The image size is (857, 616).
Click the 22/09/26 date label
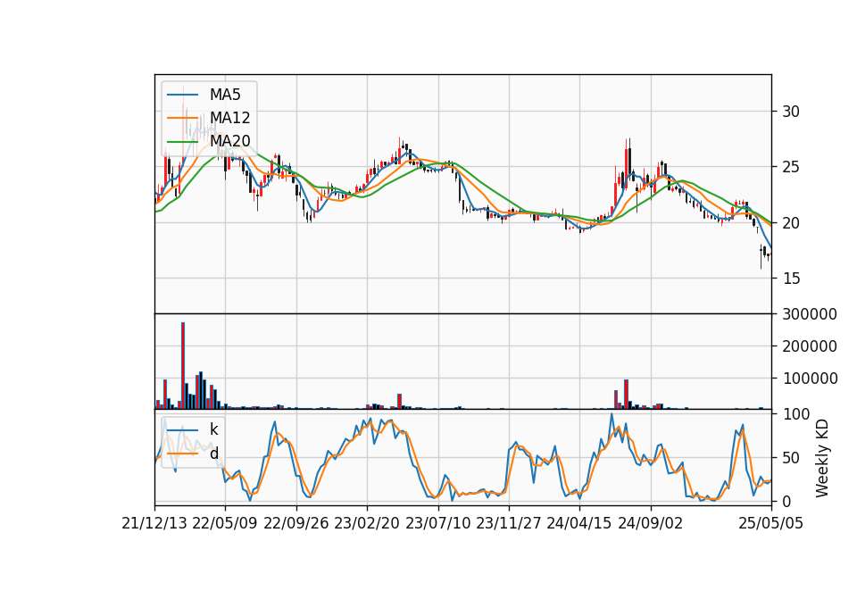(295, 523)
